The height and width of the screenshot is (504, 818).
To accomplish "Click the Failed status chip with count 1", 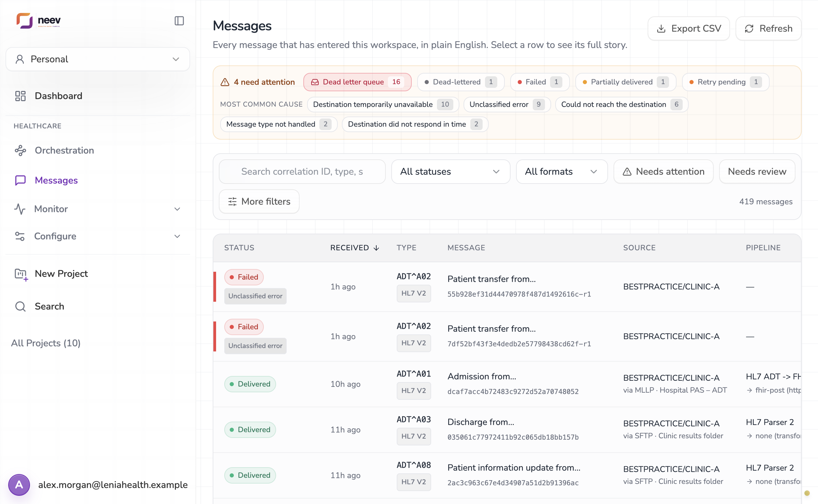I will point(540,82).
